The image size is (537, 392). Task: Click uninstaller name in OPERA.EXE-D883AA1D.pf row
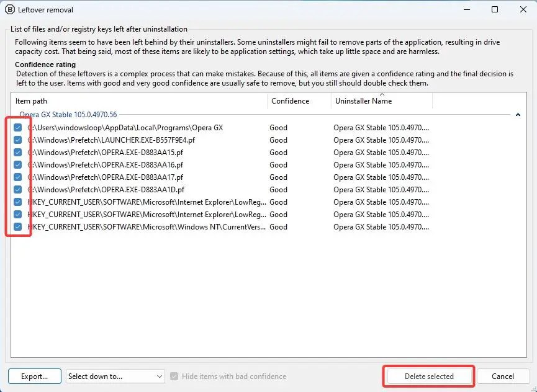381,190
